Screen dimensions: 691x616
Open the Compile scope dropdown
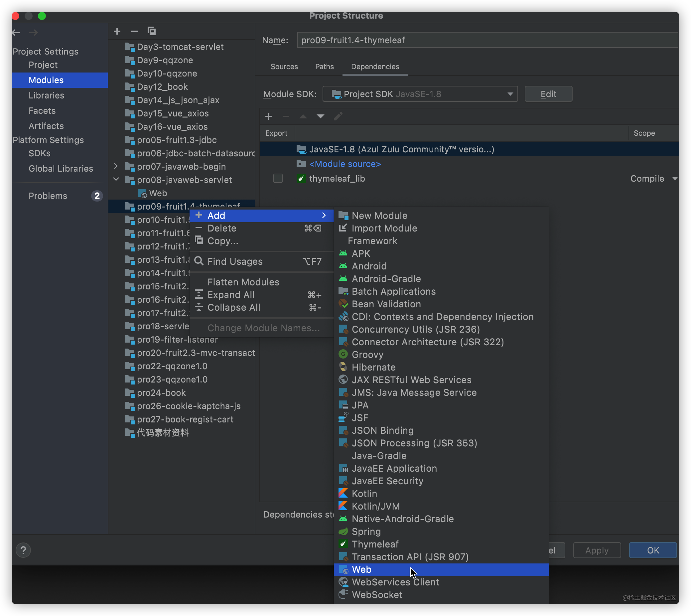point(674,178)
